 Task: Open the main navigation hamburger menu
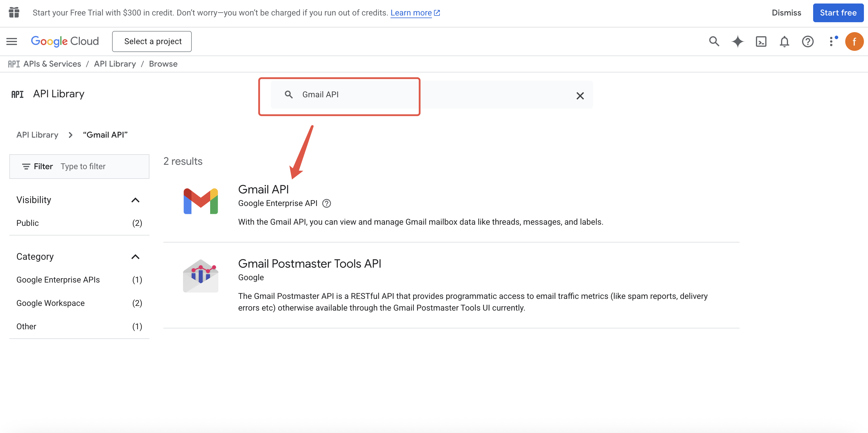click(12, 41)
